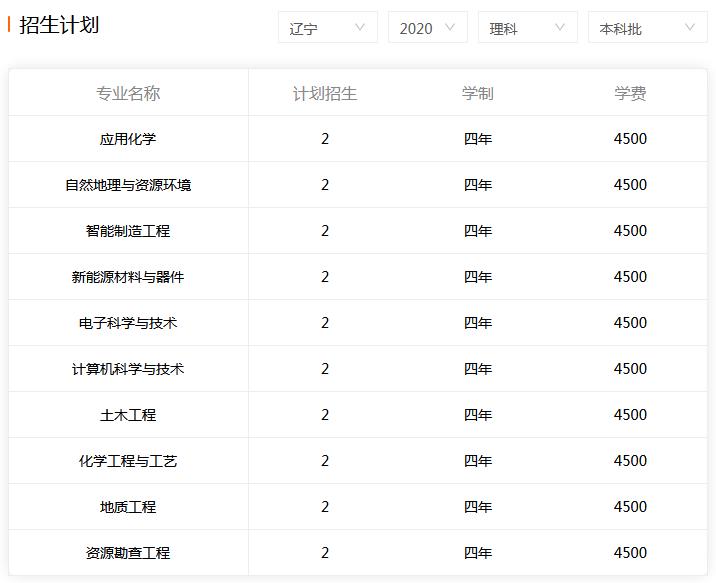Select the 土木工程 major
This screenshot has width=716, height=583.
click(x=128, y=415)
